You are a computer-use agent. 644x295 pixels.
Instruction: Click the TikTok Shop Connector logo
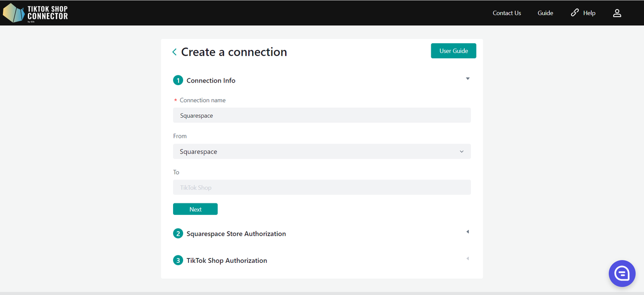35,13
